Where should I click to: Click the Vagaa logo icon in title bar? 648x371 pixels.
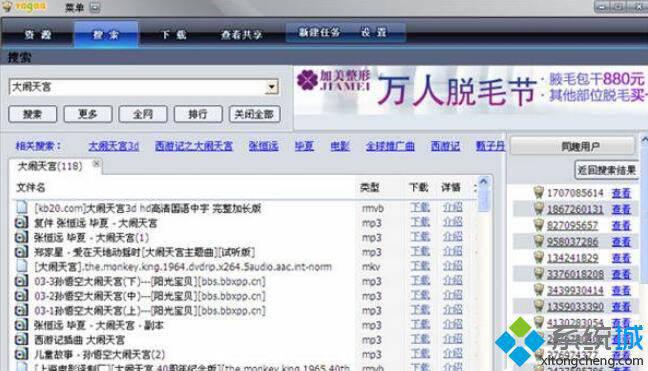click(x=7, y=6)
